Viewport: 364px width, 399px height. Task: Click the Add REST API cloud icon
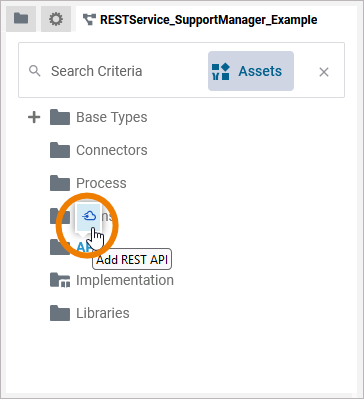(x=89, y=216)
